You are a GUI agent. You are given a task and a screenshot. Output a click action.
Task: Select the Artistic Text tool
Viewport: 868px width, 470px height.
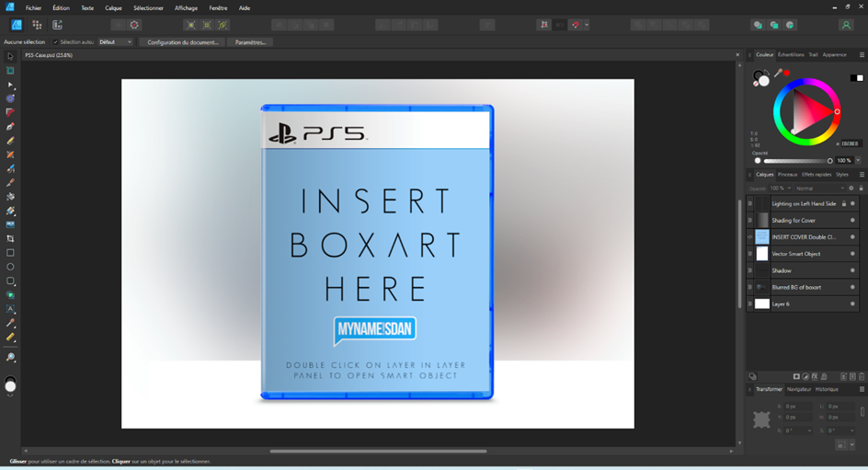pos(10,309)
